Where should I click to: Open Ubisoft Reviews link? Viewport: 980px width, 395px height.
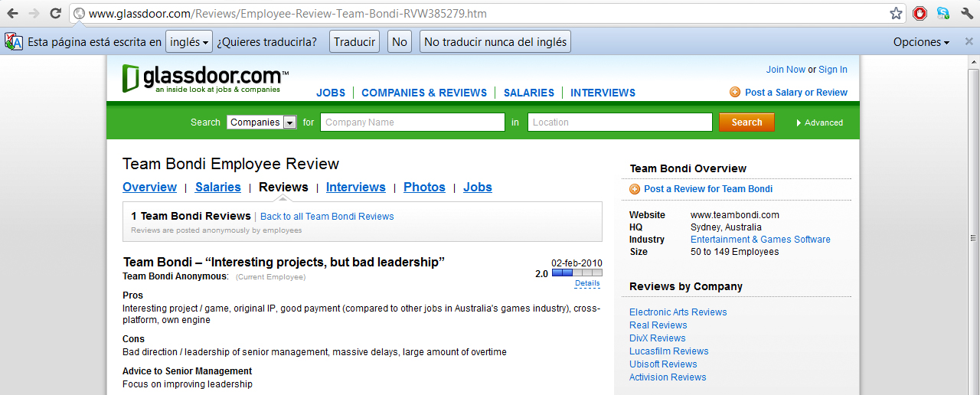tap(663, 364)
